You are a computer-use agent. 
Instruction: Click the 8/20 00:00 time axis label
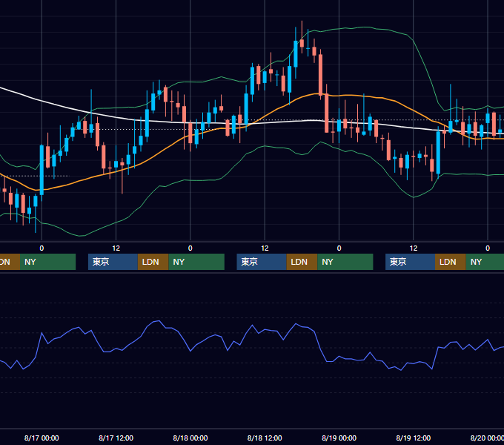(487, 438)
